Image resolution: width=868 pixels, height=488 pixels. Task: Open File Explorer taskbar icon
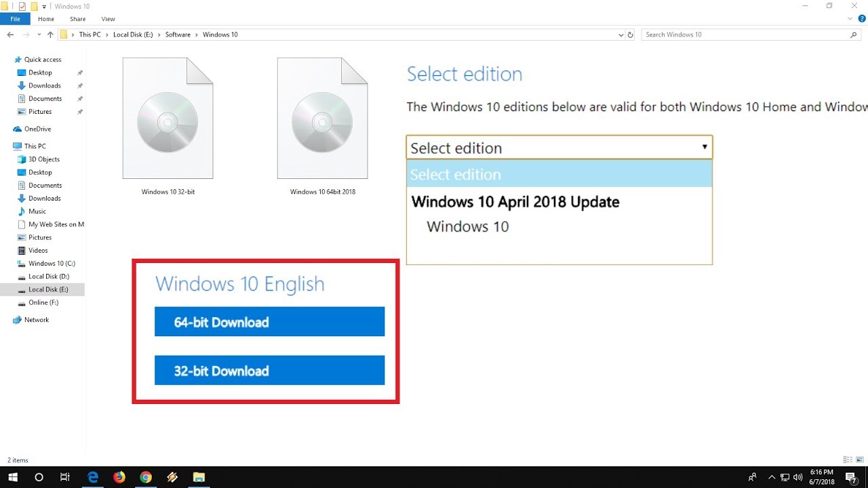[199, 477]
